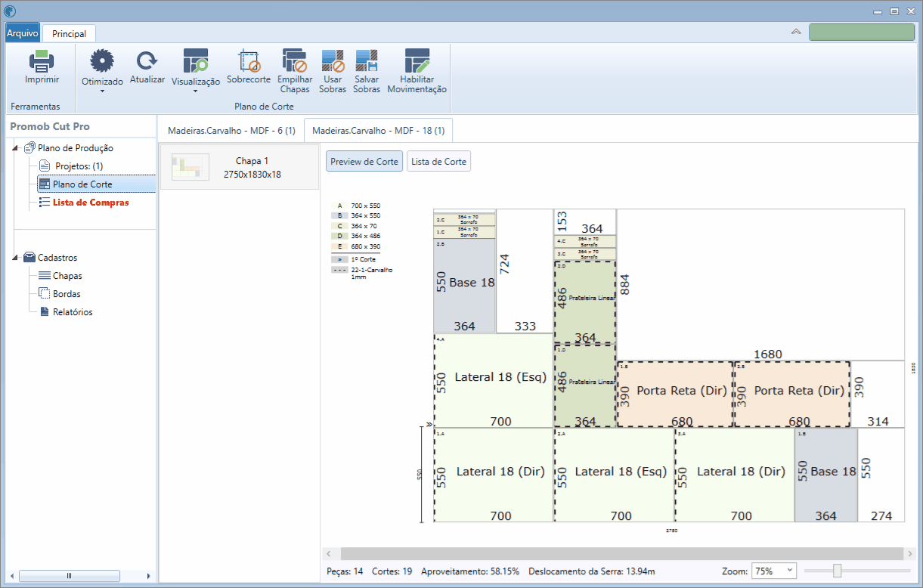Select the Principal ribbon tab
The width and height of the screenshot is (923, 588).
69,33
